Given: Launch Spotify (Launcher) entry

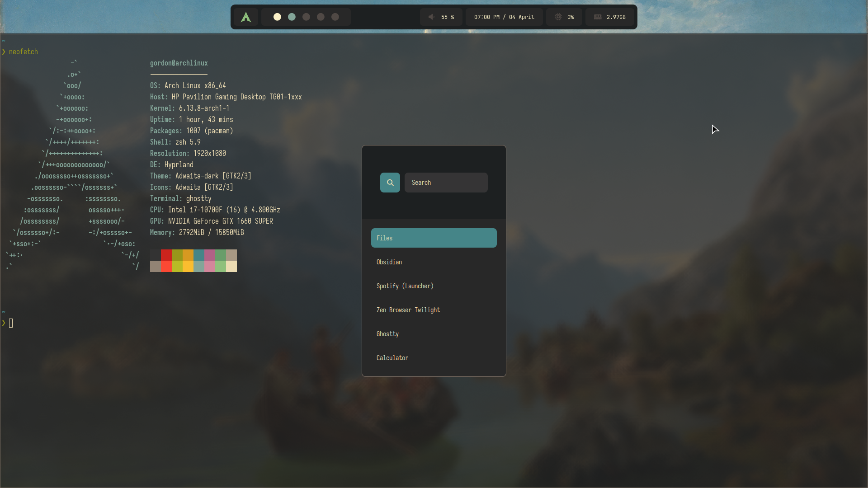Looking at the screenshot, I should click(434, 286).
